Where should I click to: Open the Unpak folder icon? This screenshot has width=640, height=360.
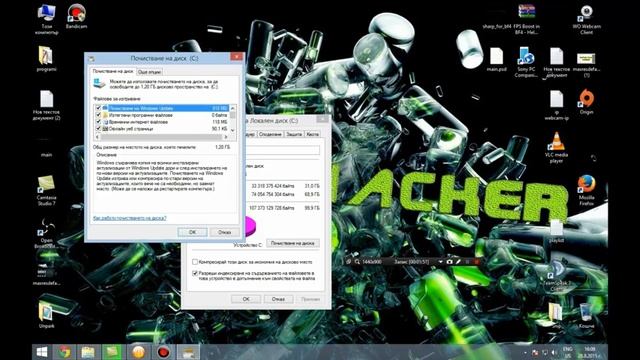[x=46, y=315]
